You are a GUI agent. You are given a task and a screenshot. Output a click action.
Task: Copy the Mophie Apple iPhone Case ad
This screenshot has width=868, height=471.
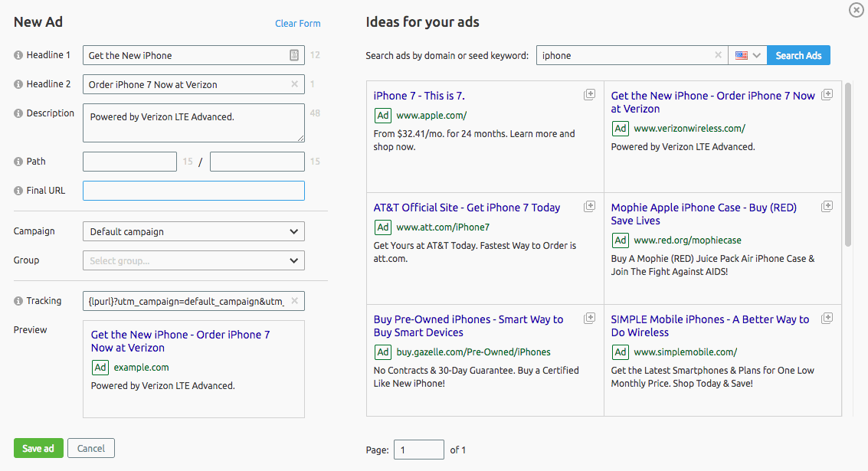(x=827, y=207)
